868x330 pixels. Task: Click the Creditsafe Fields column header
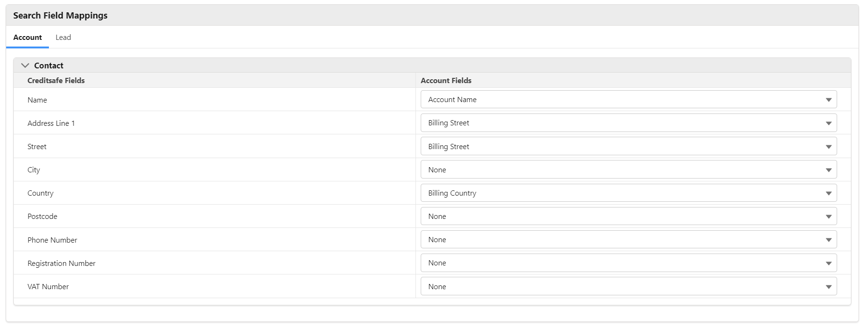[56, 81]
